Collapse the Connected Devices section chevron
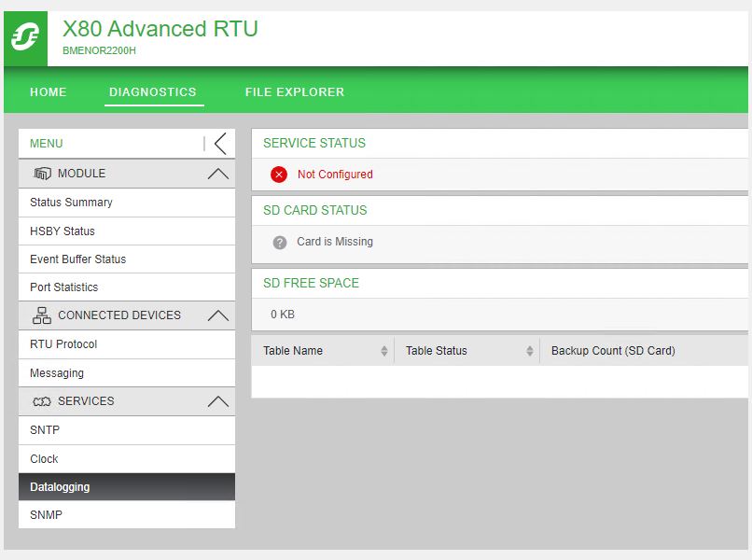The width and height of the screenshot is (752, 560). (218, 315)
